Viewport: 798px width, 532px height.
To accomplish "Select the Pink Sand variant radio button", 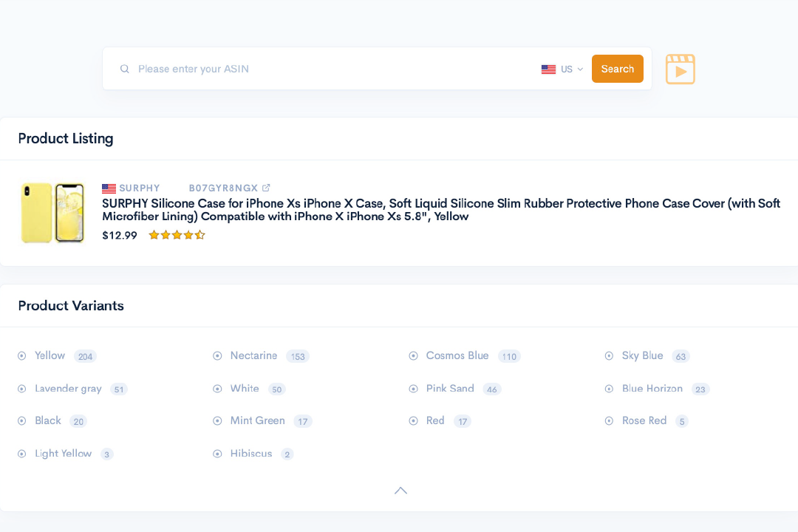I will click(413, 389).
